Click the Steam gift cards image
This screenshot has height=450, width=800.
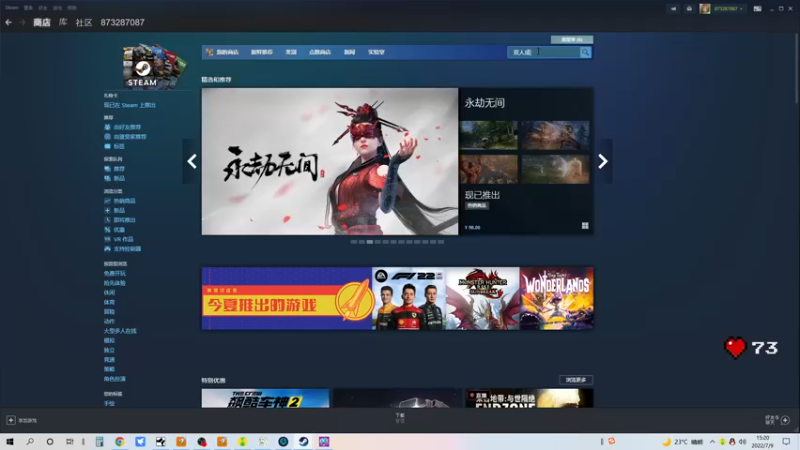(x=155, y=66)
